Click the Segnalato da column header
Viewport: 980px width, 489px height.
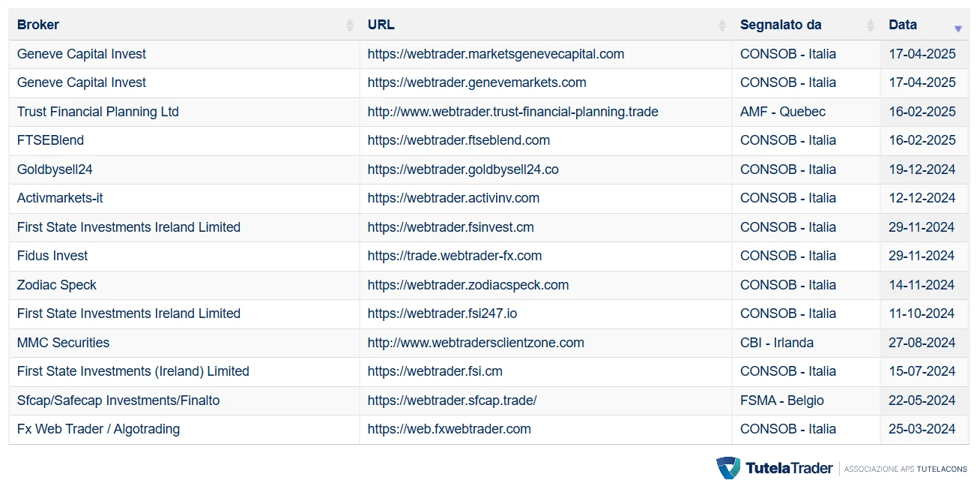tap(806, 25)
